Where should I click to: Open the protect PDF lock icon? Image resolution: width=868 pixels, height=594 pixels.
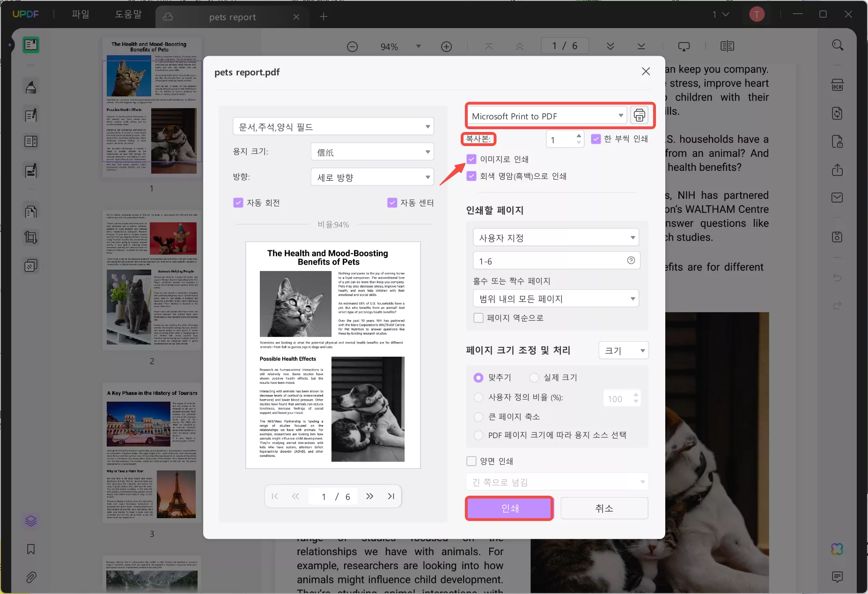pos(837,141)
